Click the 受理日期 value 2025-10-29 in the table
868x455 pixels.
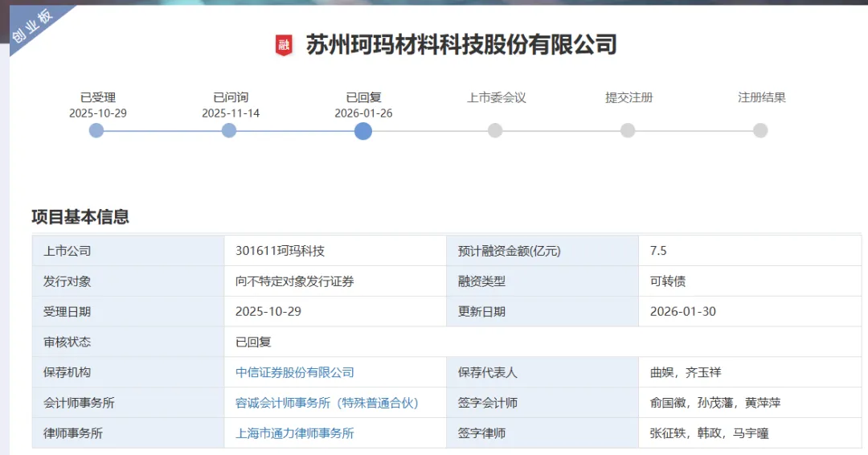tap(268, 312)
